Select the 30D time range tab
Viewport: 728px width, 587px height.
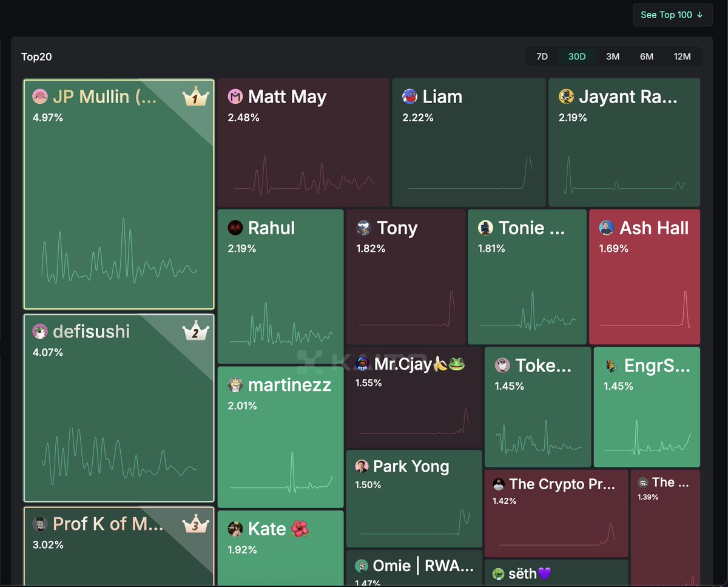pos(577,56)
